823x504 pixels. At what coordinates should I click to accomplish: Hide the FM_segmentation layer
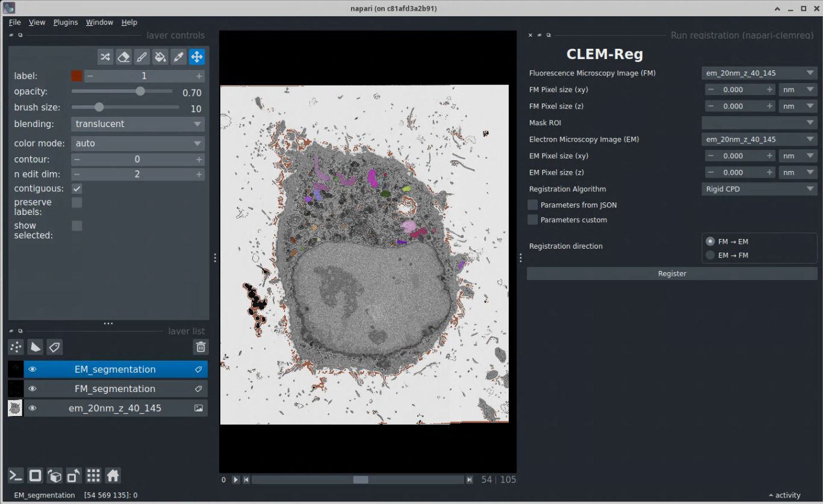(x=33, y=389)
